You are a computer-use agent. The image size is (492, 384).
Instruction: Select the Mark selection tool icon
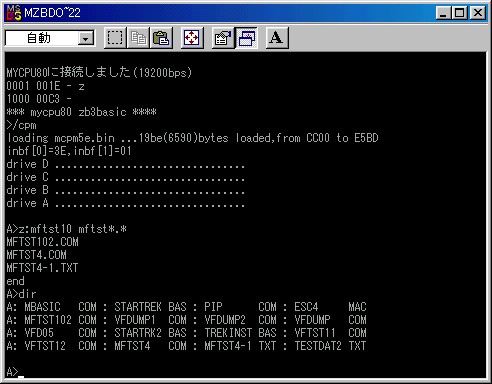115,38
